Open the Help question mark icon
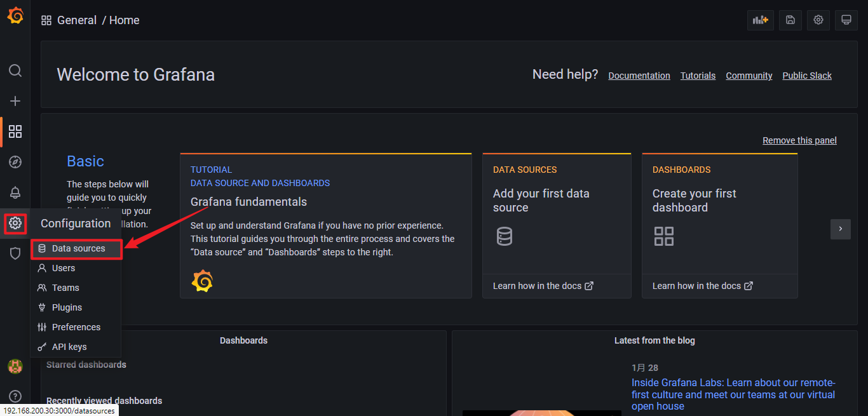 [x=15, y=396]
